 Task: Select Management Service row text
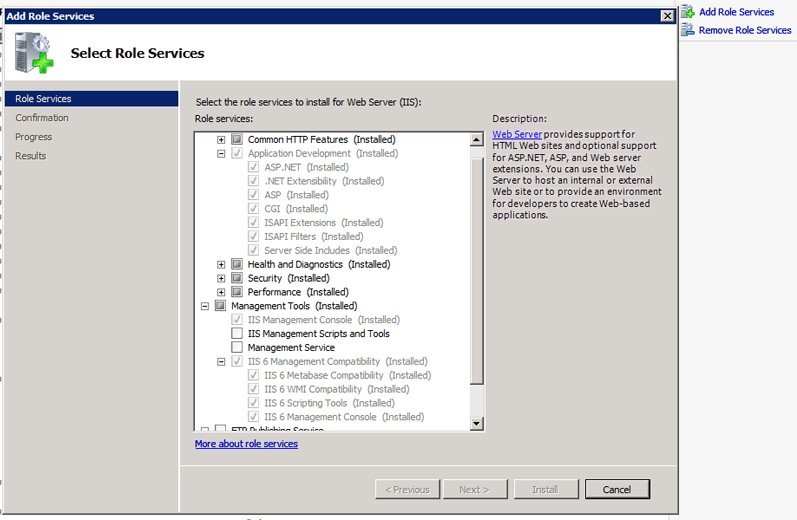(x=291, y=348)
